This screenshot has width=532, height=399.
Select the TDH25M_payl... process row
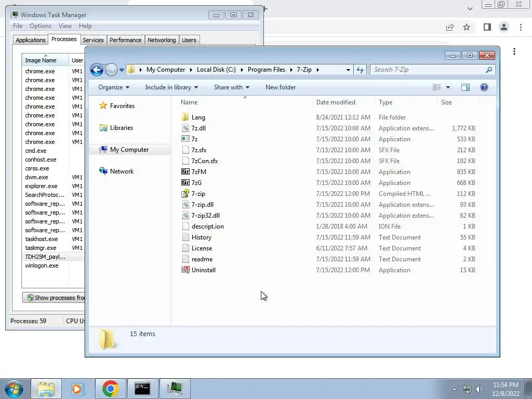tap(54, 257)
